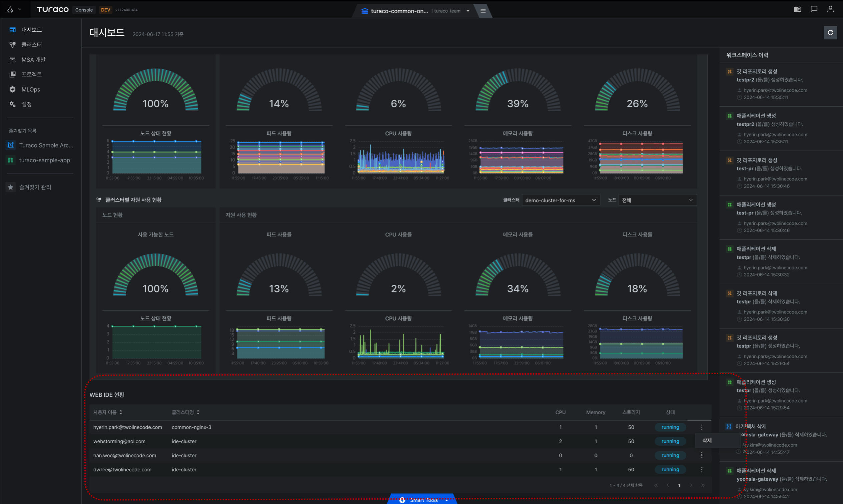Open the chat message icon in header
Screen dimensions: 843x504
[814, 9]
